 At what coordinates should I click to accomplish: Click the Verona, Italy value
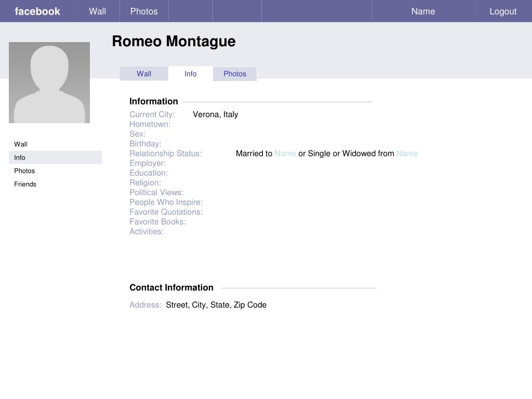pos(216,114)
